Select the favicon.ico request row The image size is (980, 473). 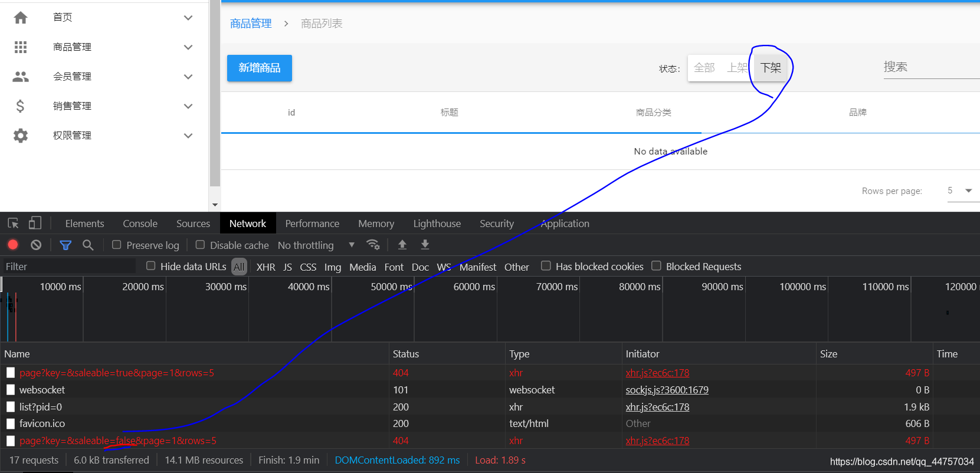click(490, 423)
